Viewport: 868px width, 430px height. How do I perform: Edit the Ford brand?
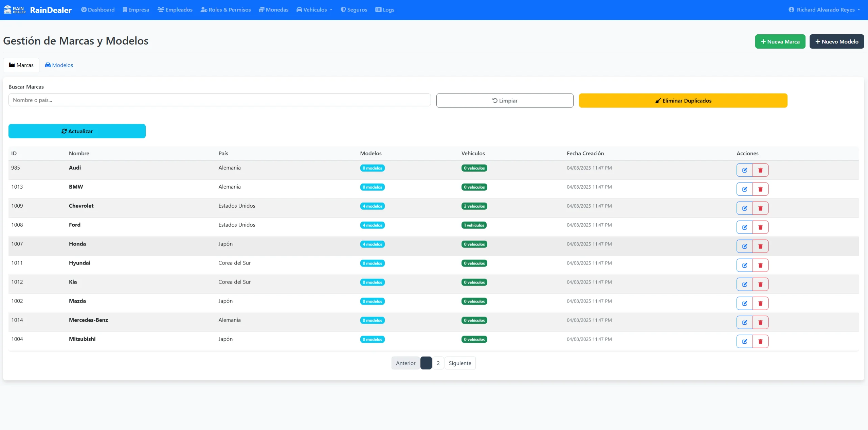[x=744, y=227]
